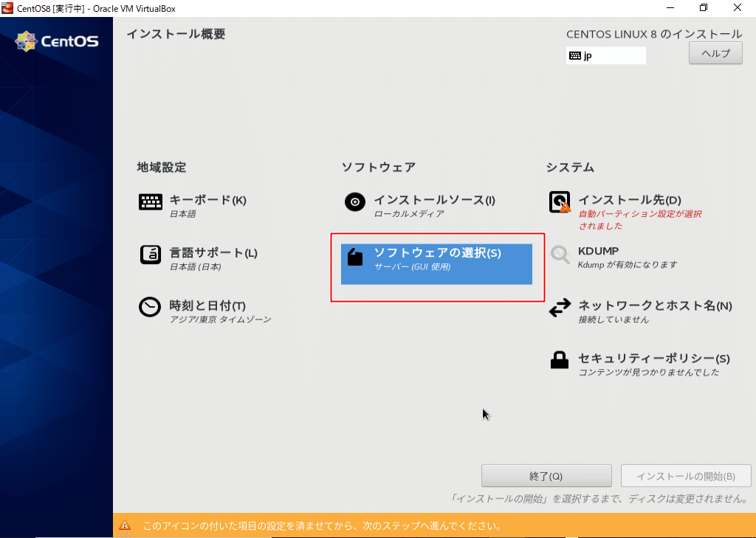Click the warning triangle in orange bar

125,525
